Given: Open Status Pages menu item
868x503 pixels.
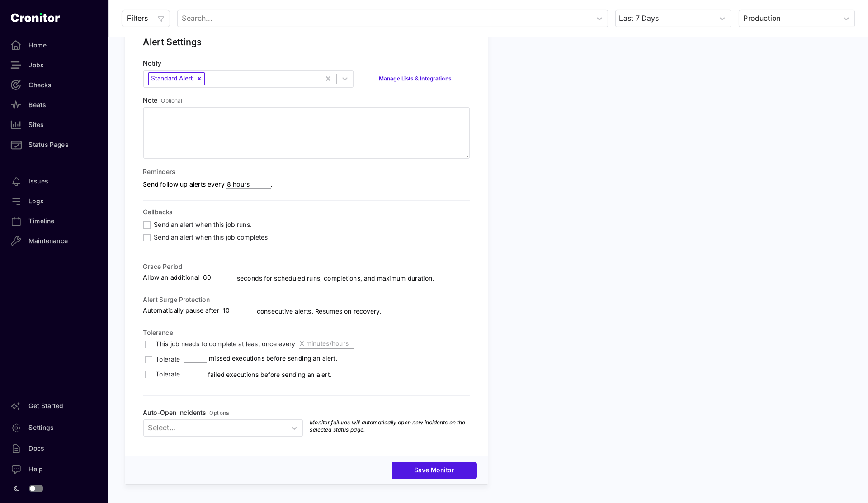Looking at the screenshot, I should [48, 145].
